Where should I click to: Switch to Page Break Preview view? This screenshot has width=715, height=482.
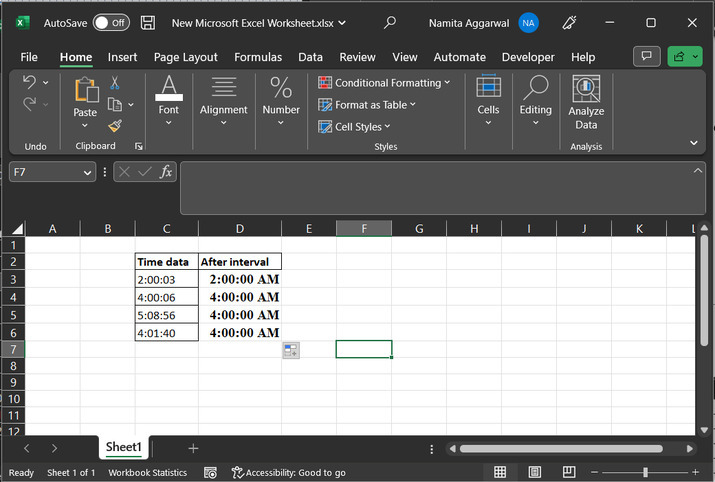[568, 472]
